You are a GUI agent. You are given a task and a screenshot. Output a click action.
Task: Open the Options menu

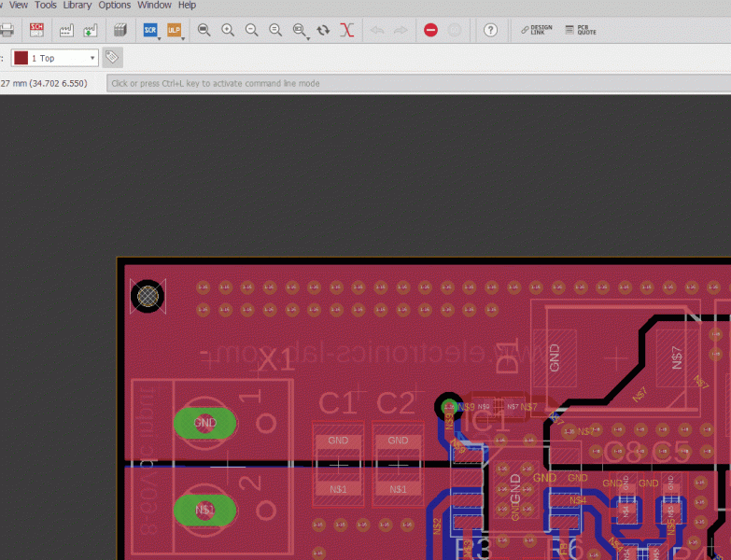point(114,5)
